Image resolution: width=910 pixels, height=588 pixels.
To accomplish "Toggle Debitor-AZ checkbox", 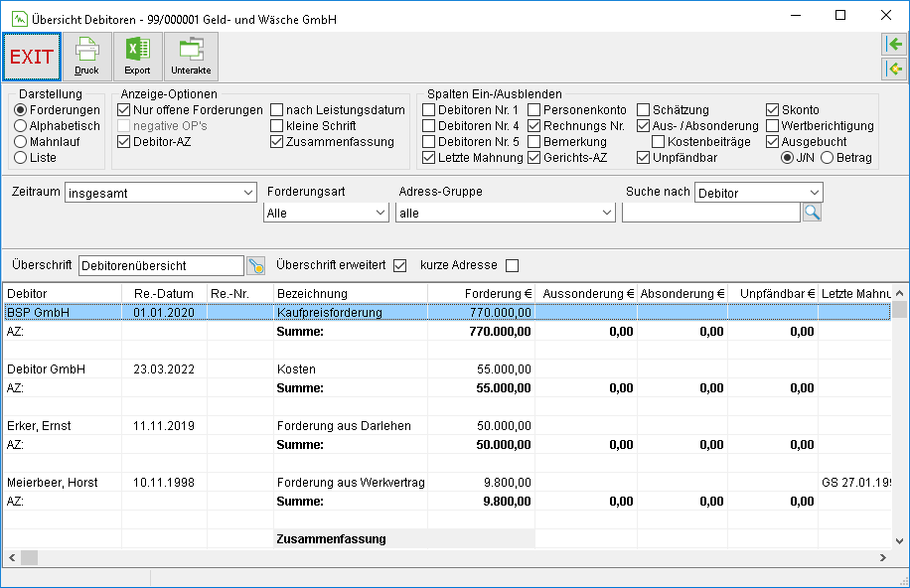I will click(x=123, y=142).
